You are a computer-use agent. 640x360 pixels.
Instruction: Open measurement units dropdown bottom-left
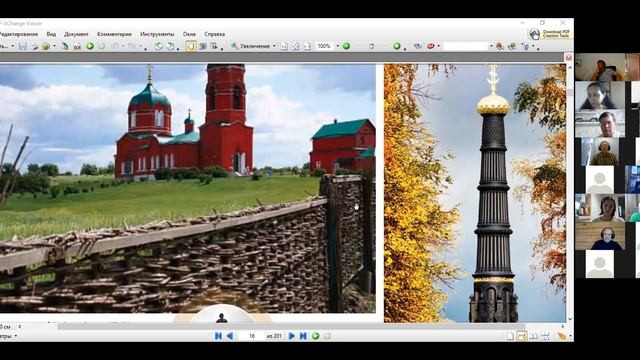[x=16, y=336]
